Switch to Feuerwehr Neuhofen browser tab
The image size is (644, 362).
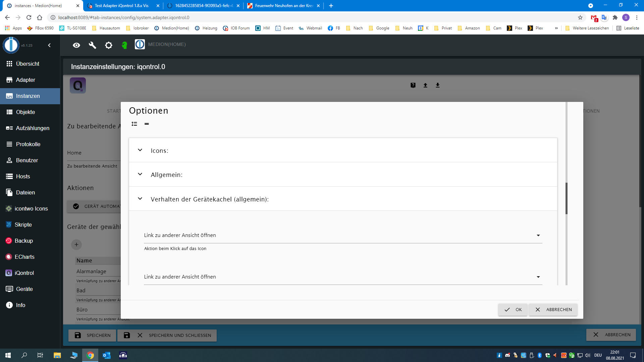(284, 6)
